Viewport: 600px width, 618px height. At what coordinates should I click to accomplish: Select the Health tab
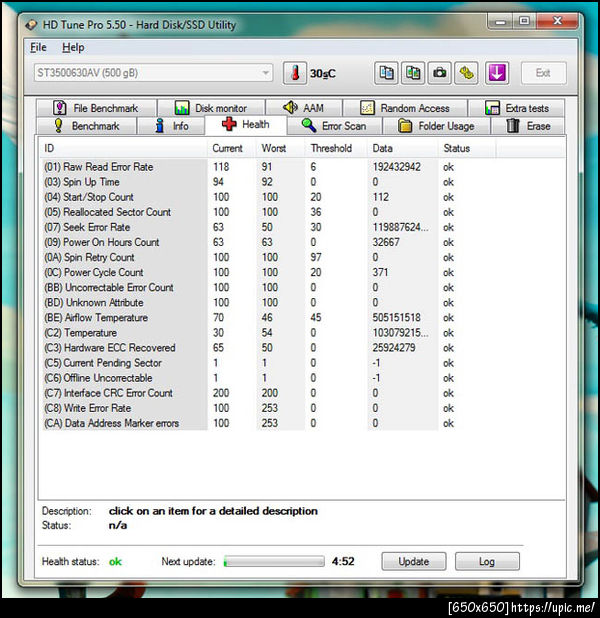click(x=246, y=125)
